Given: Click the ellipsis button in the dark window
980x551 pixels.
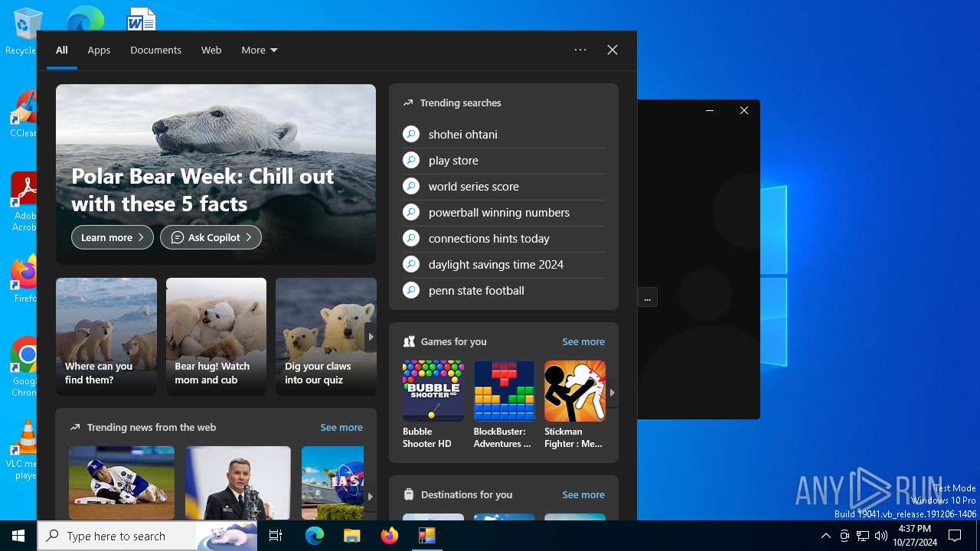Looking at the screenshot, I should pos(648,298).
